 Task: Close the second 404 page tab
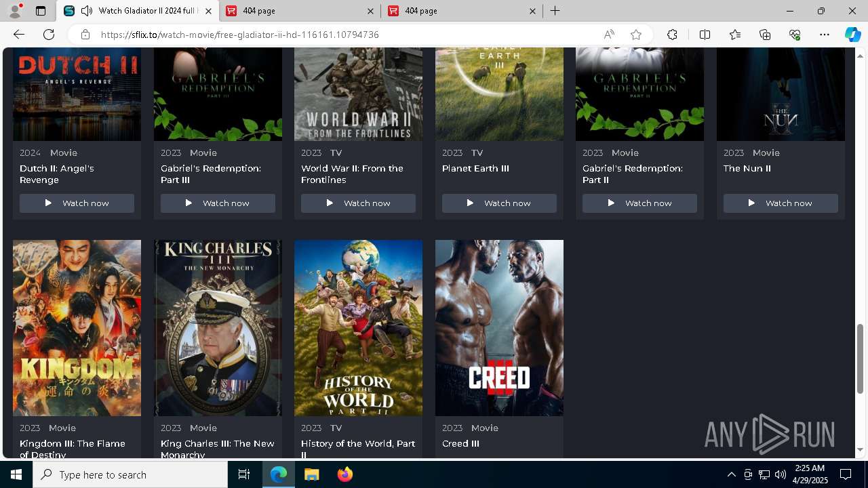pyautogui.click(x=532, y=11)
